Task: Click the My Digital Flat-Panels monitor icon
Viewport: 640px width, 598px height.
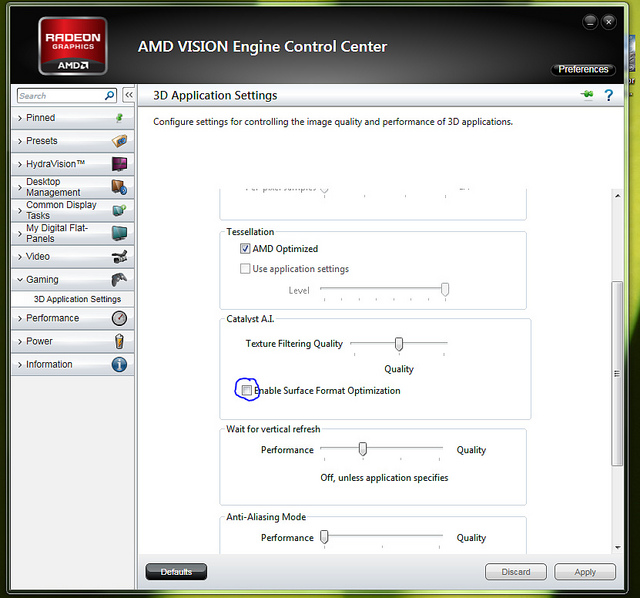Action: click(x=120, y=233)
